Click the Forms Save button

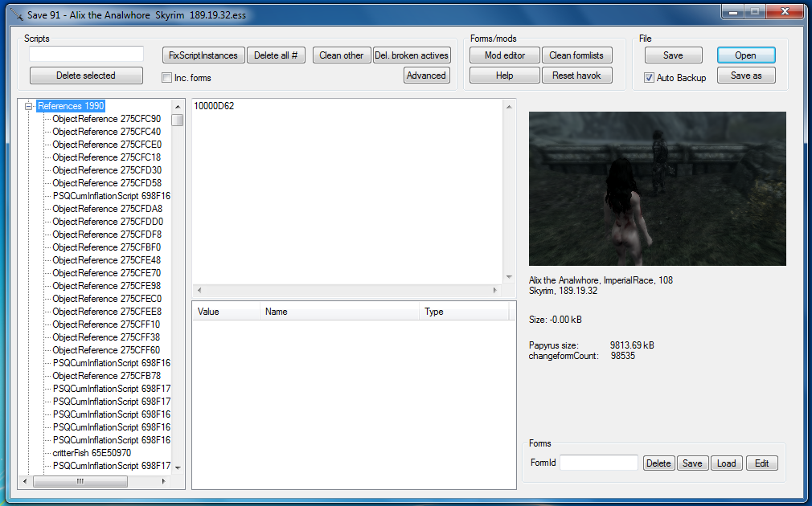pos(692,463)
